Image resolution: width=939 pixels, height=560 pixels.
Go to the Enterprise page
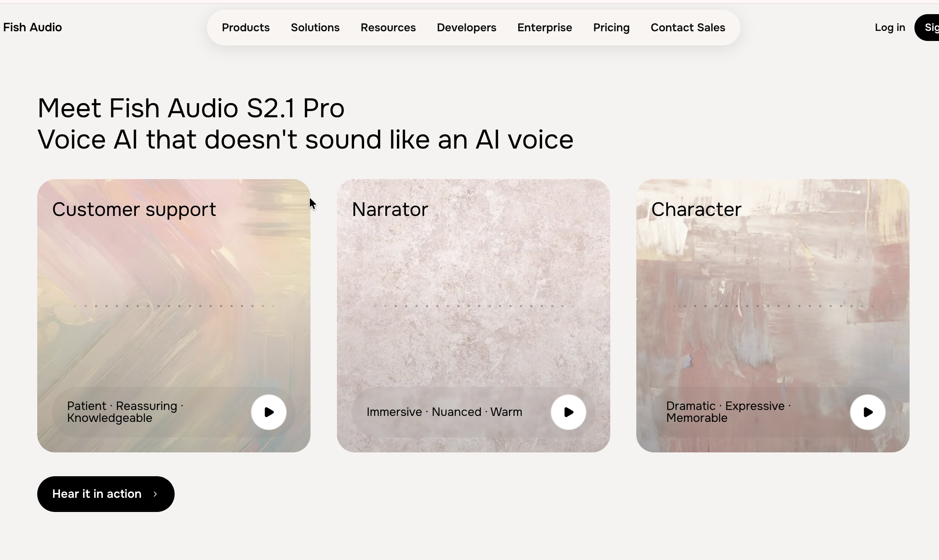[x=544, y=28]
